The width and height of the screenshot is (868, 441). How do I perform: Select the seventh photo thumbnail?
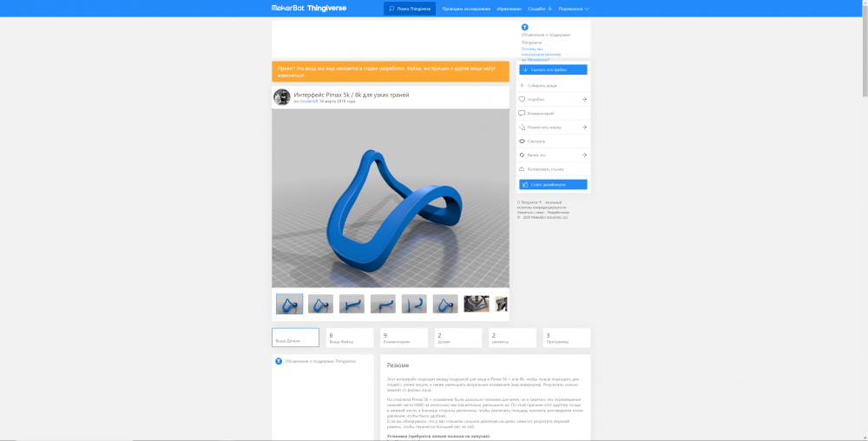pyautogui.click(x=477, y=304)
